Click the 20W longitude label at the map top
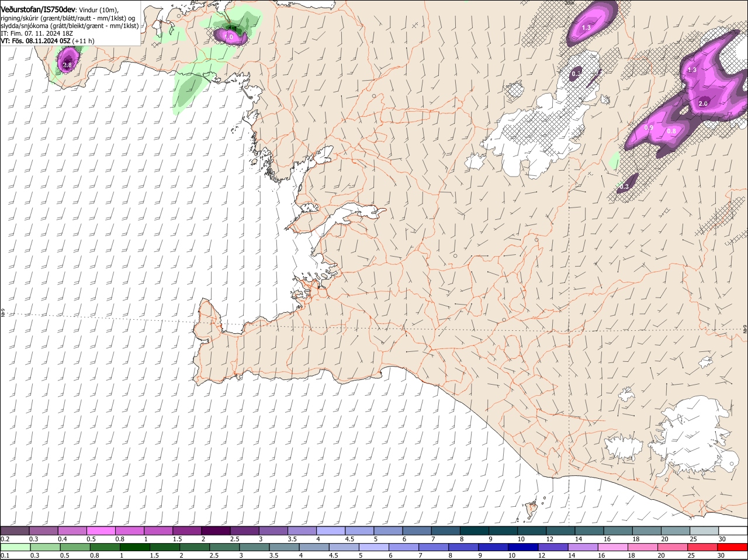This screenshot has height=560, width=748. [x=570, y=3]
